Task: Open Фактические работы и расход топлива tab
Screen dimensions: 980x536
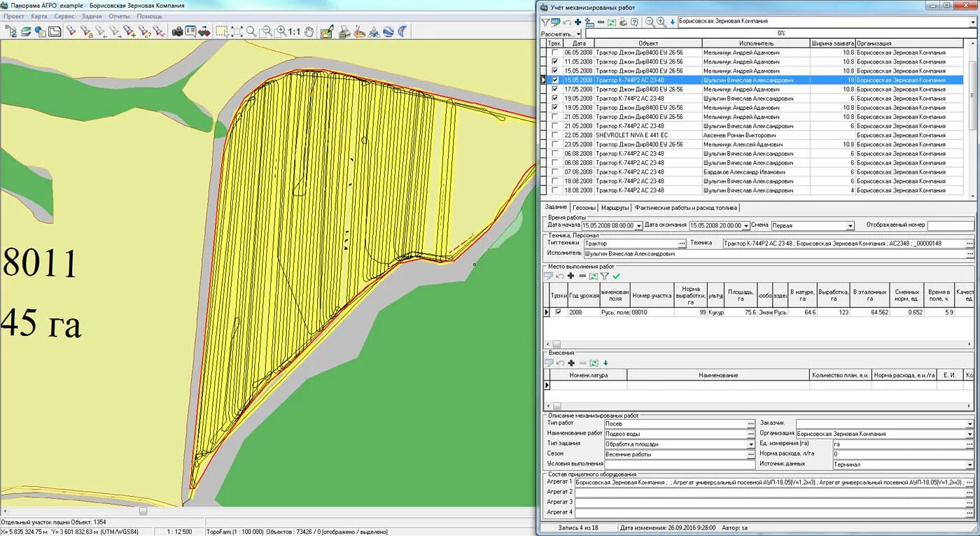Action: coord(686,208)
